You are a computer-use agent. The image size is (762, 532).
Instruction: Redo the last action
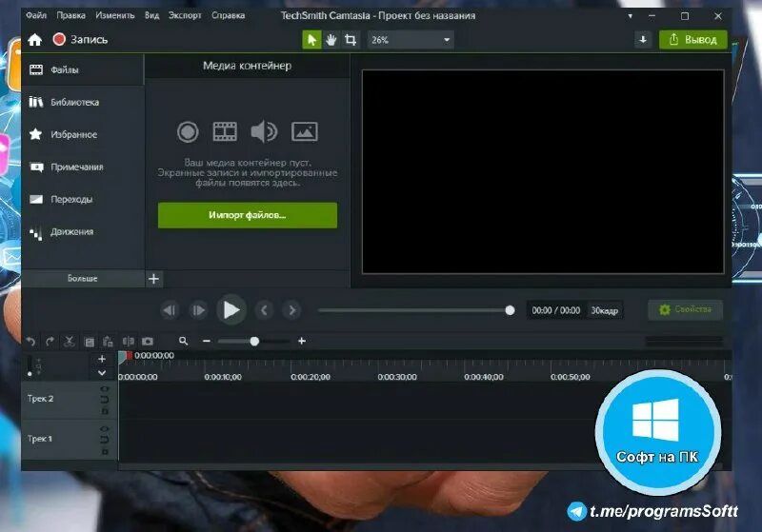[50, 342]
